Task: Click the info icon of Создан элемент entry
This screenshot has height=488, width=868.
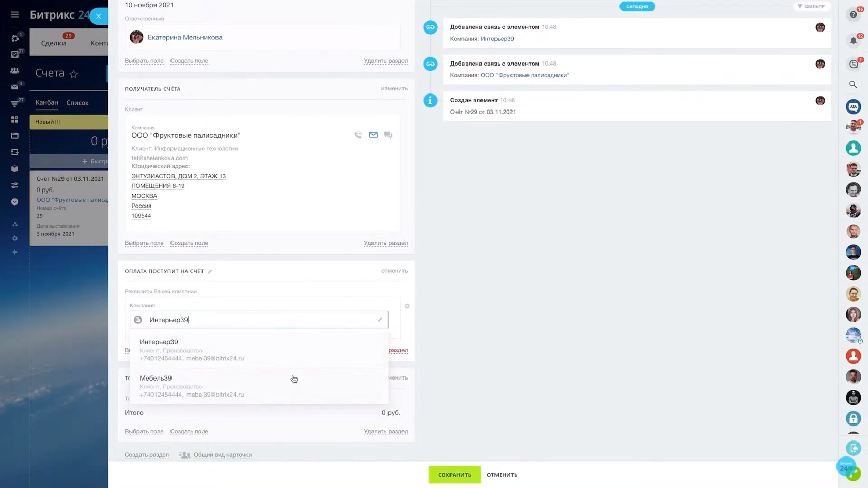Action: pyautogui.click(x=430, y=101)
